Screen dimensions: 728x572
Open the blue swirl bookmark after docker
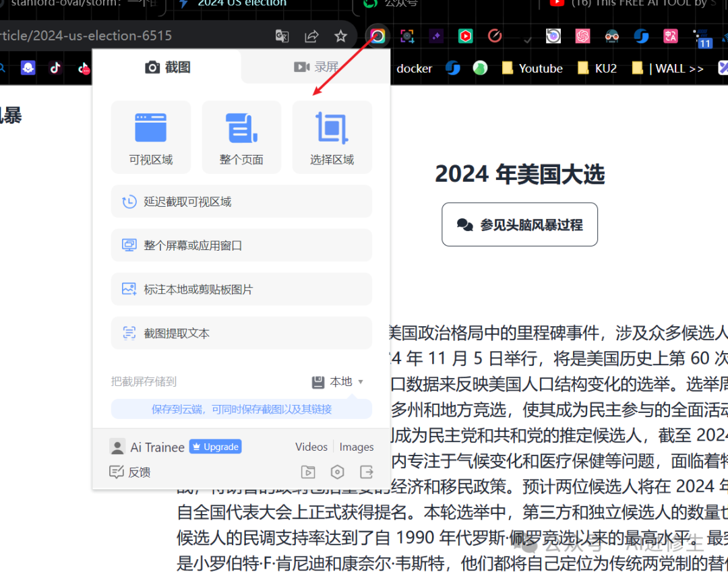tap(453, 68)
